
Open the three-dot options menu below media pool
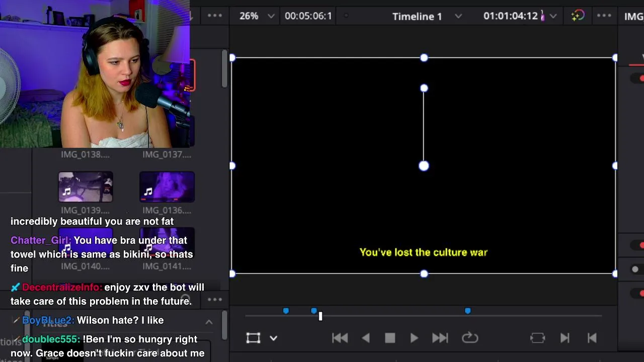pyautogui.click(x=215, y=300)
